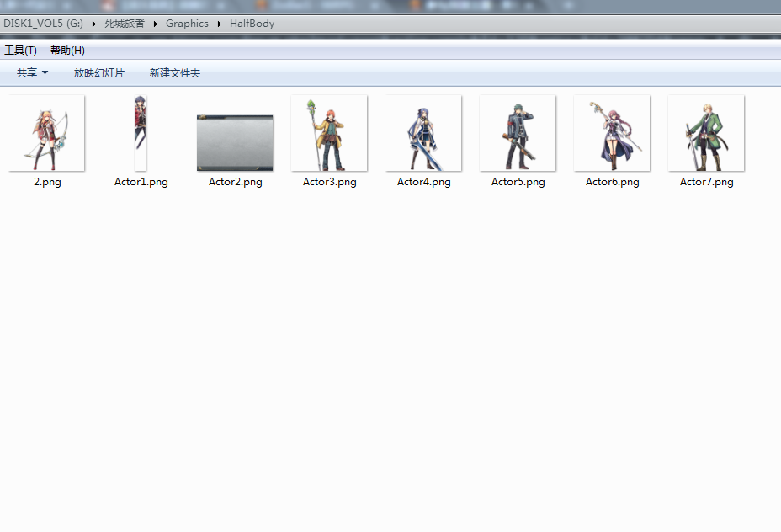
Task: Click the file name Actor6.png
Action: pyautogui.click(x=612, y=183)
